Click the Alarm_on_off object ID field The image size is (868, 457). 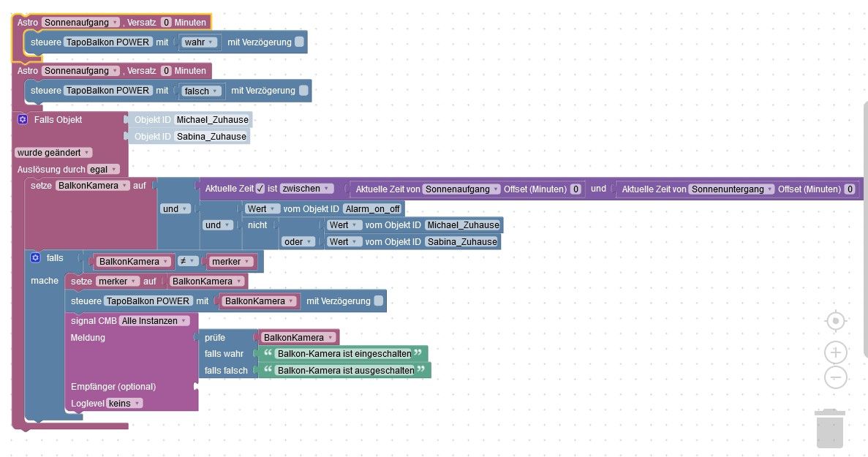click(x=372, y=208)
